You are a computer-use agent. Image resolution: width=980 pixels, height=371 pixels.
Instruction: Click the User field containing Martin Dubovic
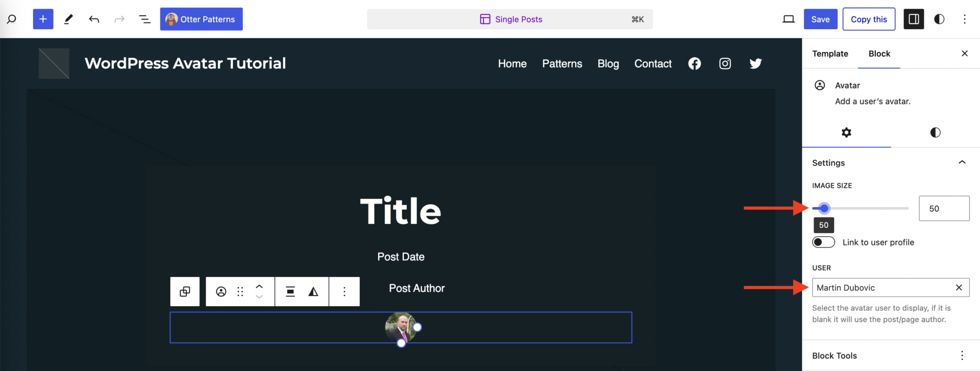882,287
